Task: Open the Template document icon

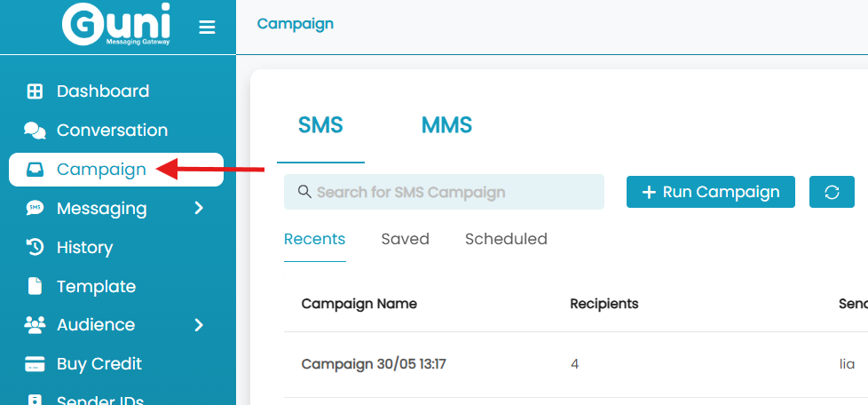Action: tap(35, 287)
